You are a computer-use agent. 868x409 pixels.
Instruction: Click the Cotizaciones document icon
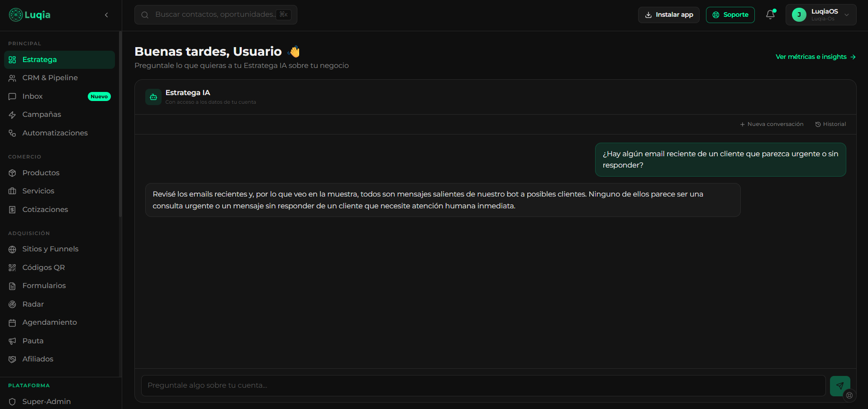tap(12, 210)
